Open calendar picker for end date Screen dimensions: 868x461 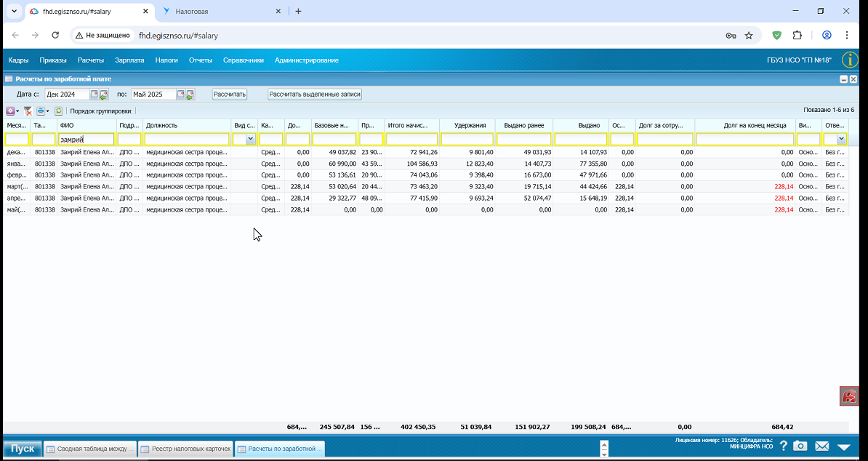(181, 95)
